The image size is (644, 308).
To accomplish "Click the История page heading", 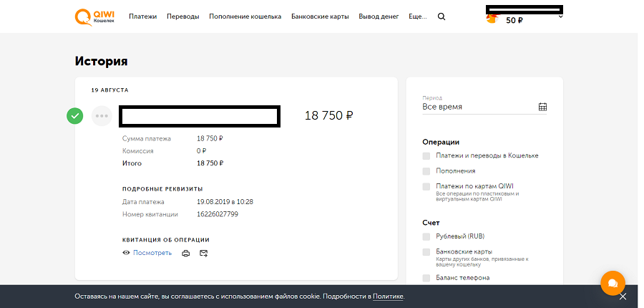I will pyautogui.click(x=101, y=62).
